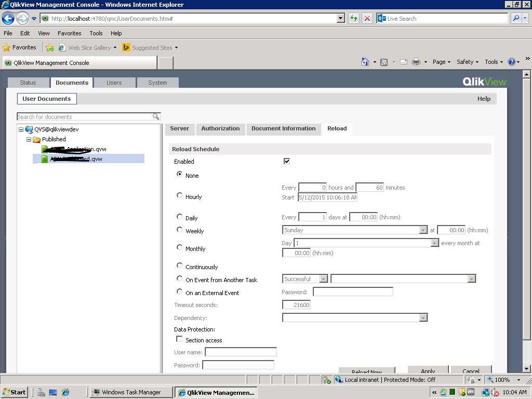Open the Home page icon in toolbar
Viewport: 532px width, 399px height.
coord(365,62)
